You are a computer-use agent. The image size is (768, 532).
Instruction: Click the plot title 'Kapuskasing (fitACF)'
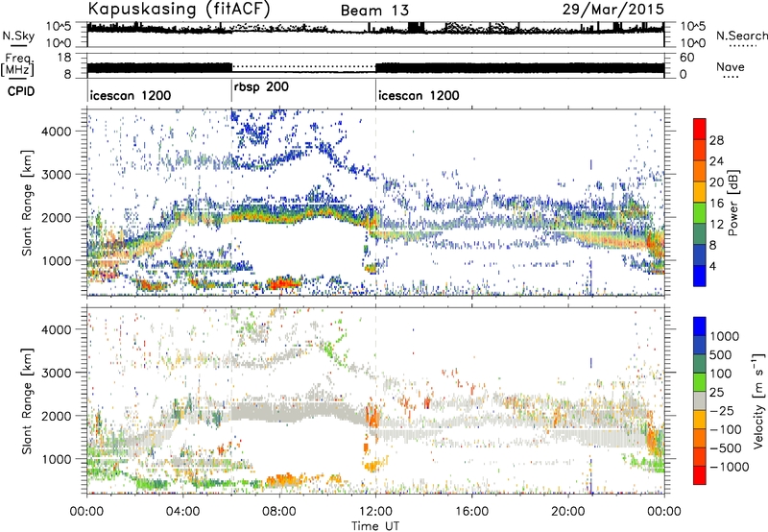click(x=179, y=9)
